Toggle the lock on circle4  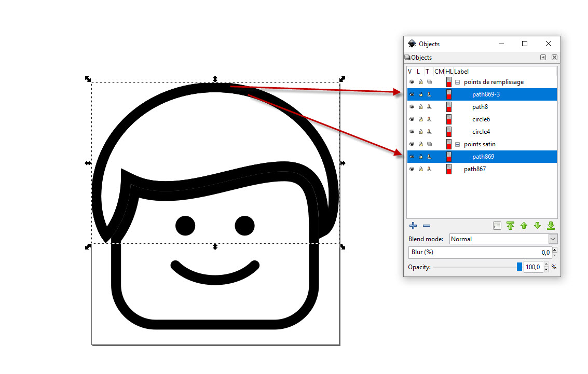(x=420, y=132)
